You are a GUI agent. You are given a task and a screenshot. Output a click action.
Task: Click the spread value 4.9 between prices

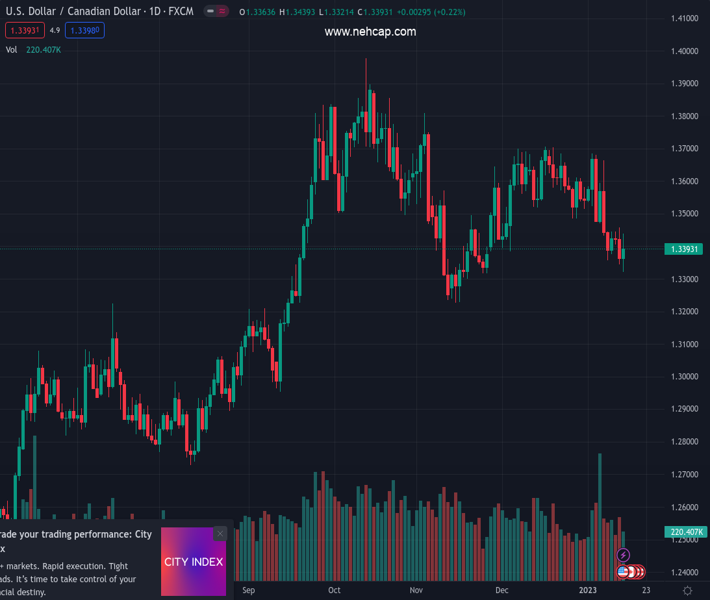(x=55, y=31)
